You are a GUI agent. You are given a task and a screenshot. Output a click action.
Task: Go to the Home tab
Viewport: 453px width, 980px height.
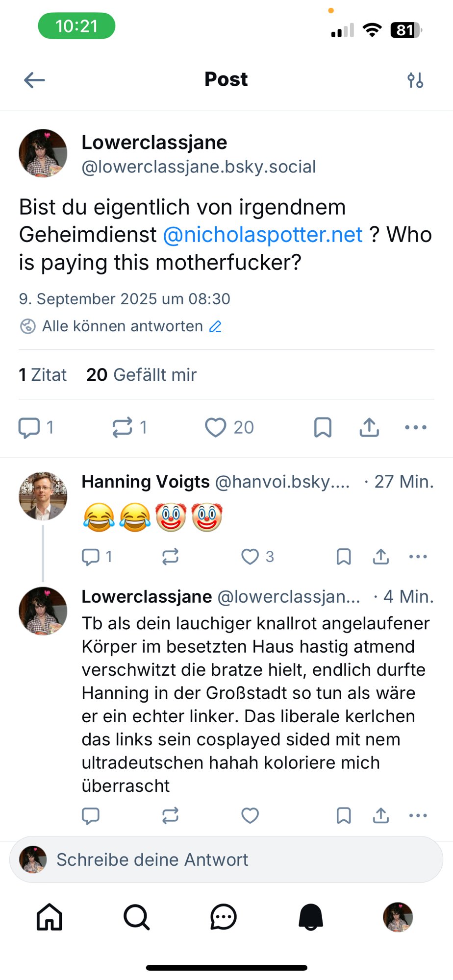point(50,917)
